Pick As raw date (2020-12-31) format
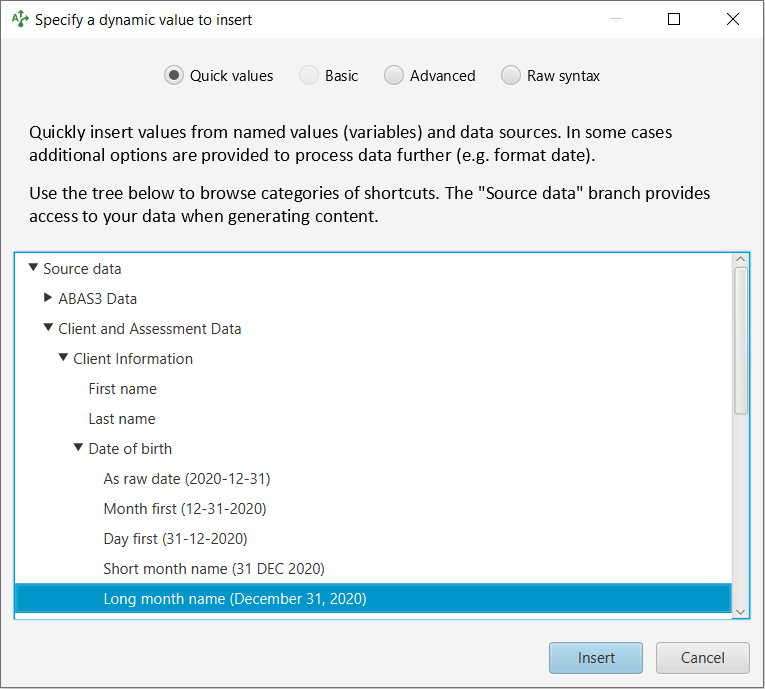Viewport: 765px width, 689px height. point(187,479)
